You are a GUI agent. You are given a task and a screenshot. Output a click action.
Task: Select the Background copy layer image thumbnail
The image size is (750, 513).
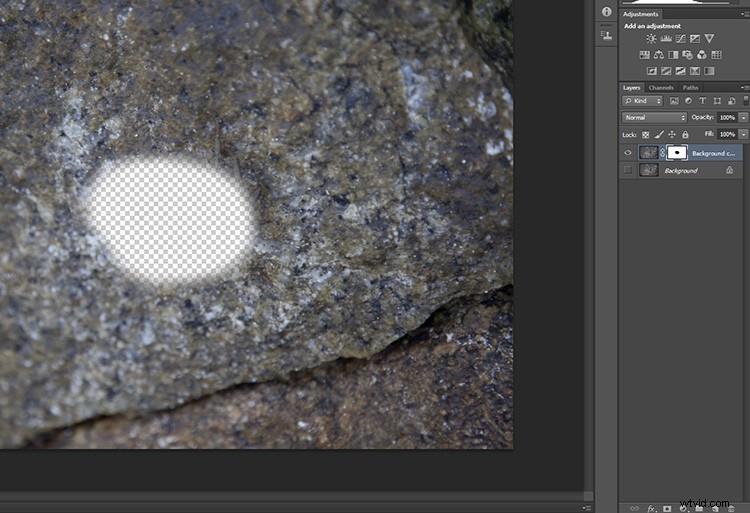point(649,153)
